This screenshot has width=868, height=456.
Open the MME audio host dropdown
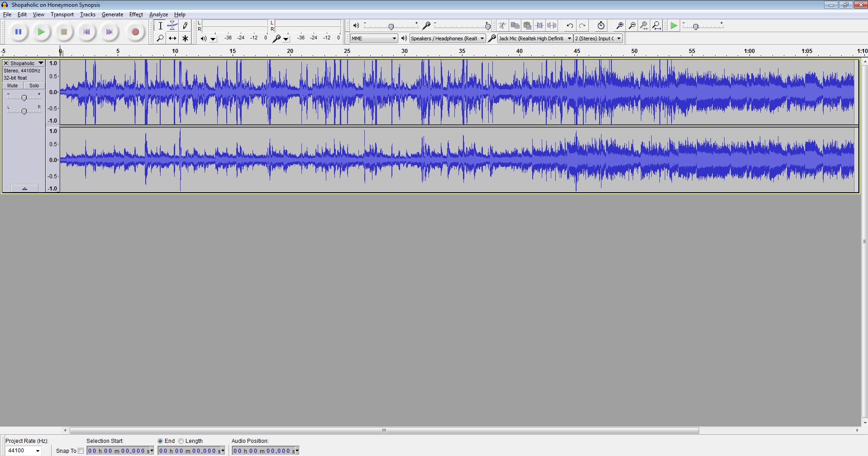(373, 38)
